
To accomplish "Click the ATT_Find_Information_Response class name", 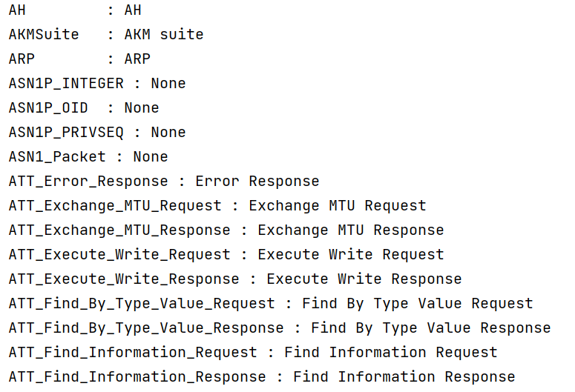I will tap(137, 377).
